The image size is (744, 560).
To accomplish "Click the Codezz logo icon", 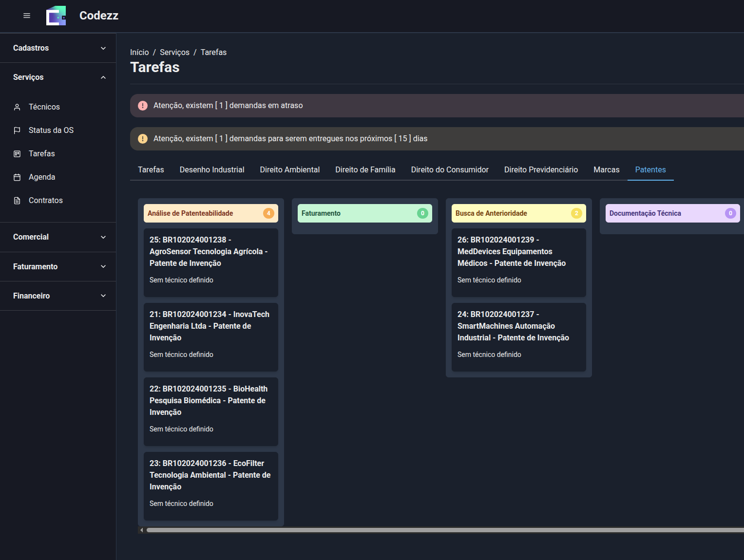I will point(56,16).
